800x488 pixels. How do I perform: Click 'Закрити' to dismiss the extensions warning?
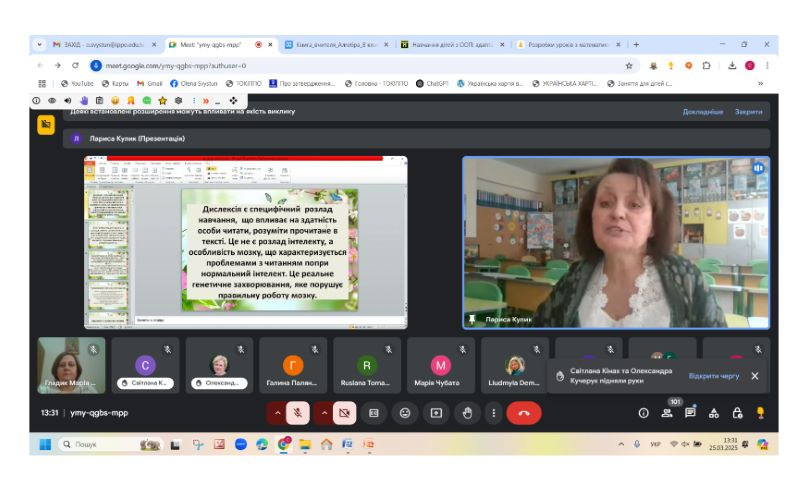[x=748, y=112]
